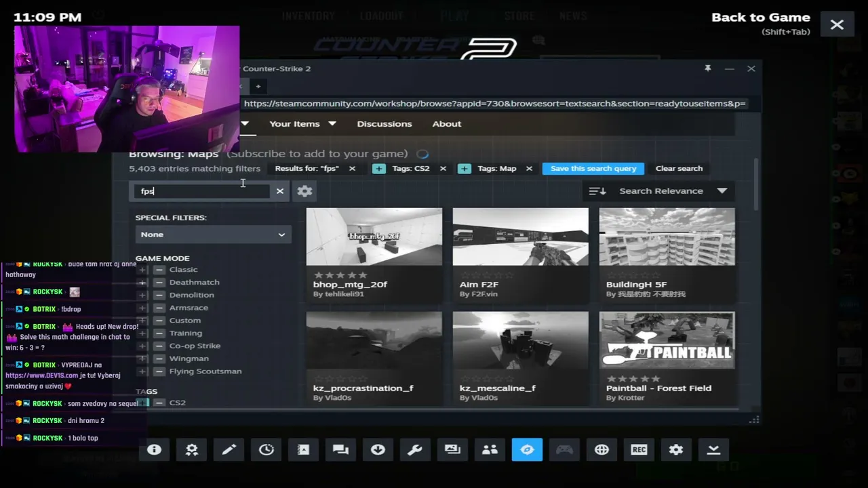Exclude the CS2 tag filter
Screen dimensions: 868x488
159,403
